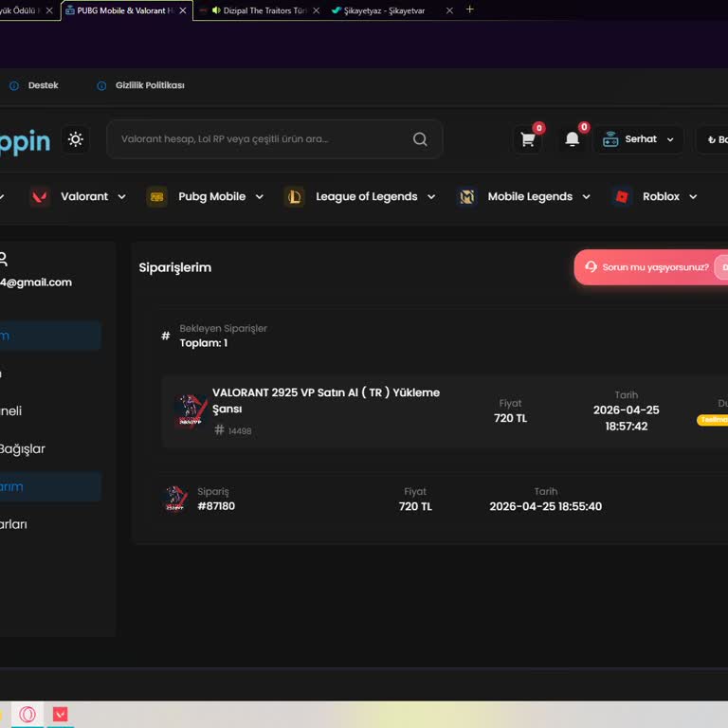Screen dimensions: 728x728
Task: Click the Destek info icon
Action: [x=14, y=86]
